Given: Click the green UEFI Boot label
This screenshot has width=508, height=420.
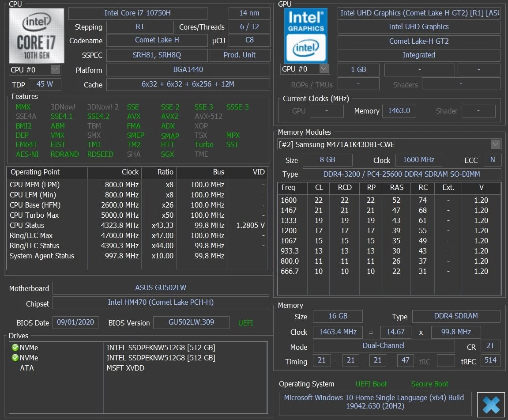Looking at the screenshot, I should pyautogui.click(x=371, y=384).
